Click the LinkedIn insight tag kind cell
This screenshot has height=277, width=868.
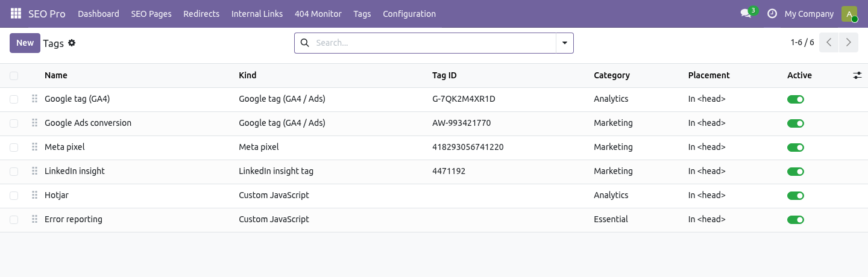[276, 171]
